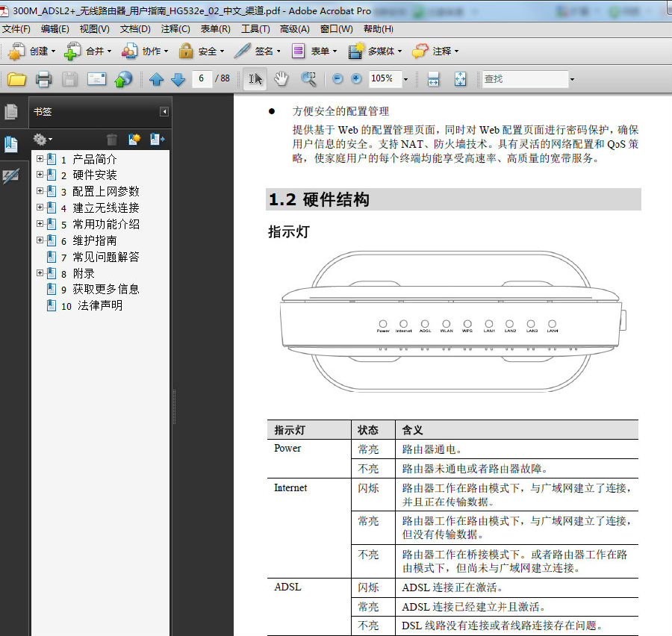This screenshot has width=672, height=636.
Task: Open the 表单(R) menu
Action: click(x=216, y=29)
